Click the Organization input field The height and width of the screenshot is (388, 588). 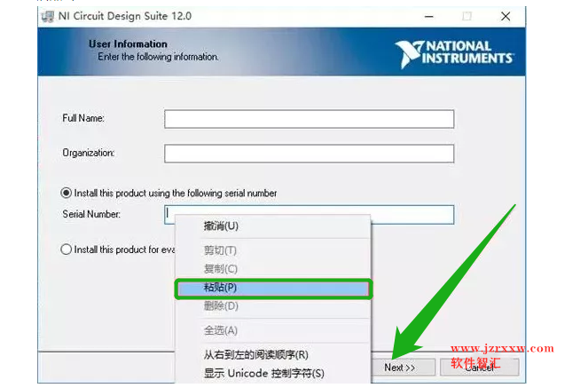(x=309, y=154)
